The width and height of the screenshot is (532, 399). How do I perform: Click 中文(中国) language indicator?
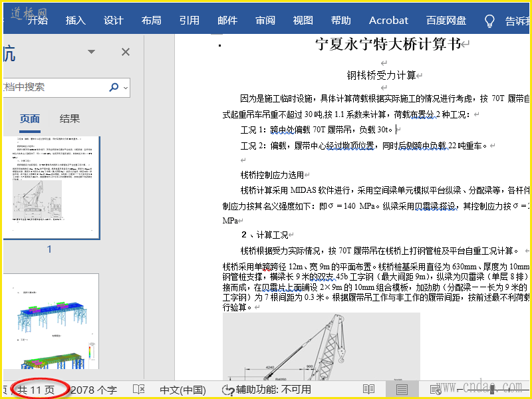pyautogui.click(x=183, y=390)
